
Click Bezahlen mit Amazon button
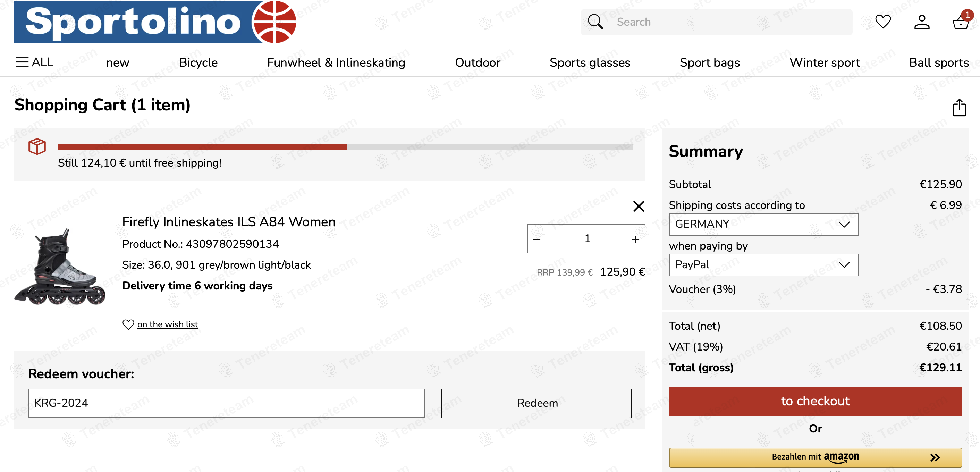pyautogui.click(x=815, y=457)
